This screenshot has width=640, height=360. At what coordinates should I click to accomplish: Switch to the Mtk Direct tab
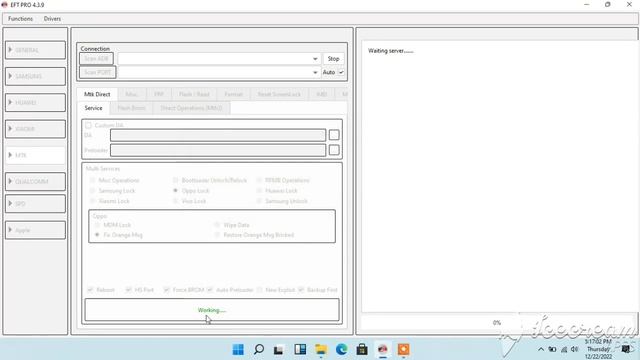pyautogui.click(x=97, y=94)
